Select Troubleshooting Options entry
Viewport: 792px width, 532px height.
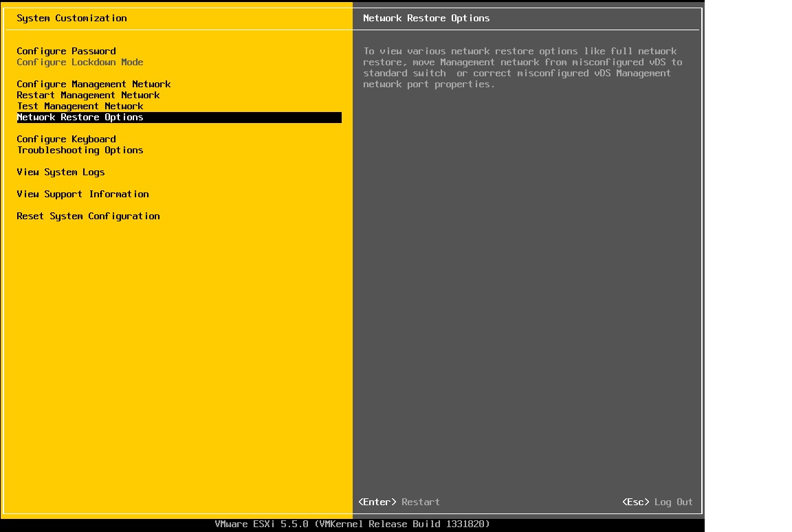coord(80,151)
